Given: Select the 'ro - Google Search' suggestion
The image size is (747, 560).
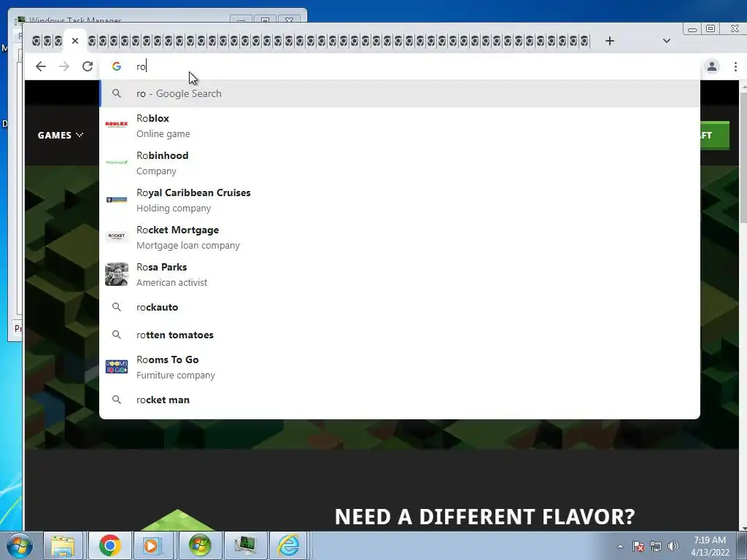Looking at the screenshot, I should click(400, 93).
